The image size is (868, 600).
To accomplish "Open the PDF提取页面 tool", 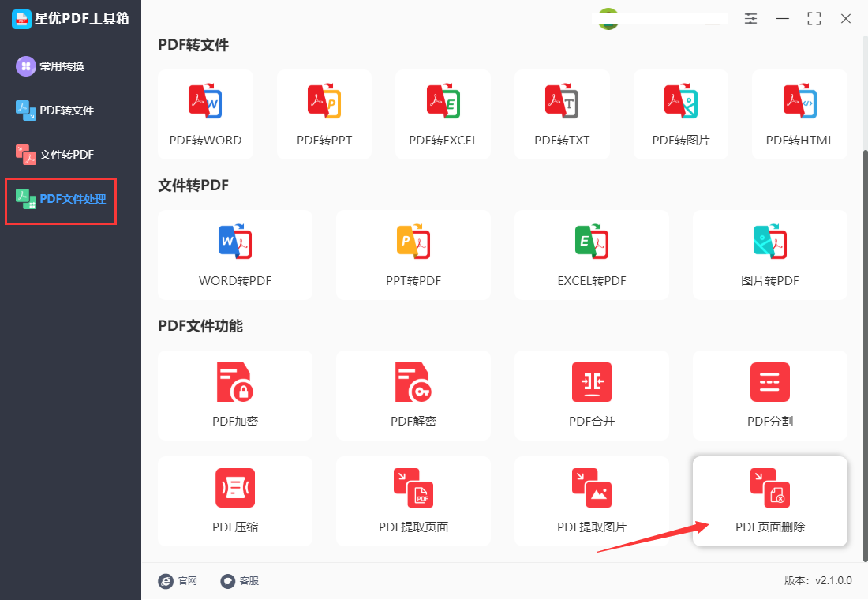I will click(x=413, y=501).
